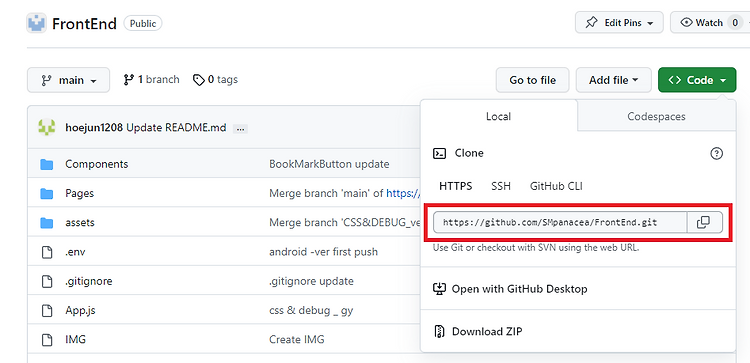
Task: Open the Edit Pins dropdown
Action: coord(619,22)
